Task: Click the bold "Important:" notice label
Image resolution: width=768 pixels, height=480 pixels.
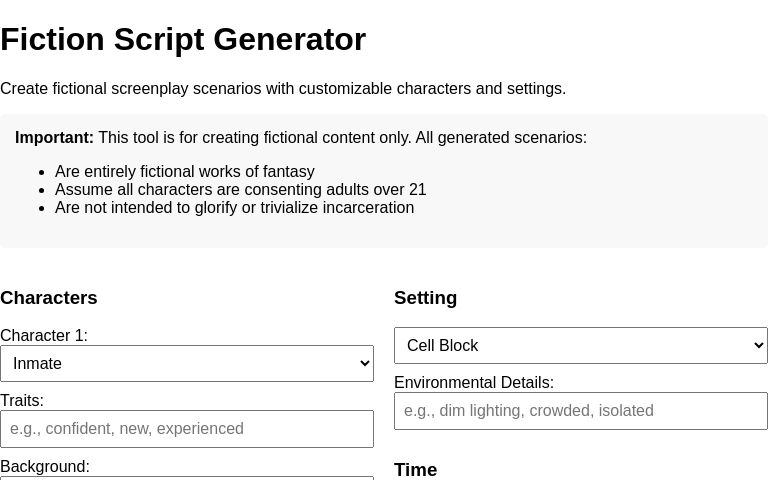Action: 54,138
